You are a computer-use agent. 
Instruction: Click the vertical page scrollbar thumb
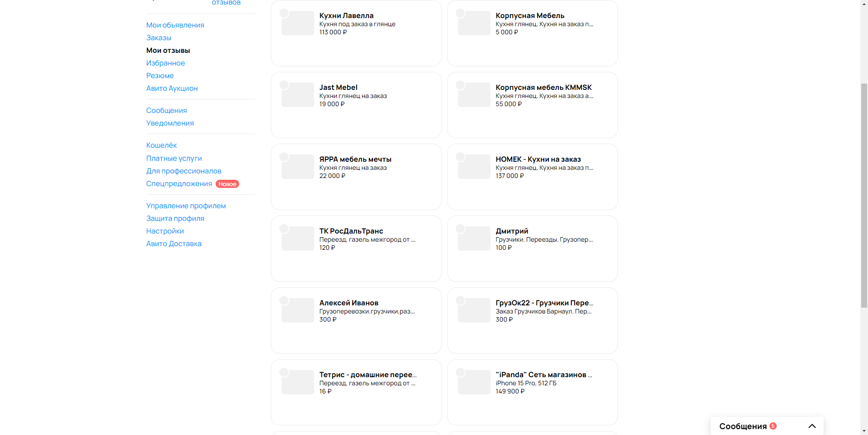pyautogui.click(x=864, y=196)
